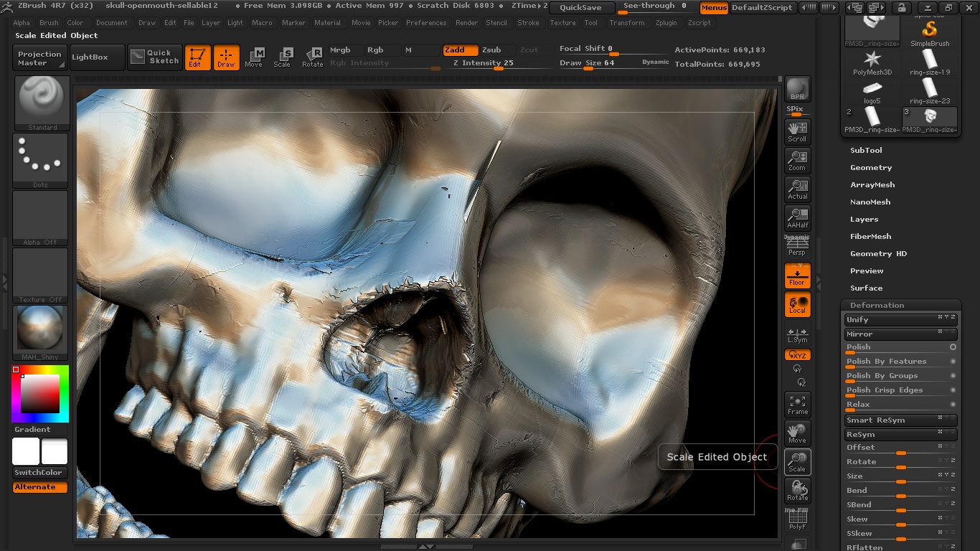Viewport: 980px width, 551px height.
Task: Expand the SubTool palette section
Action: tap(866, 151)
